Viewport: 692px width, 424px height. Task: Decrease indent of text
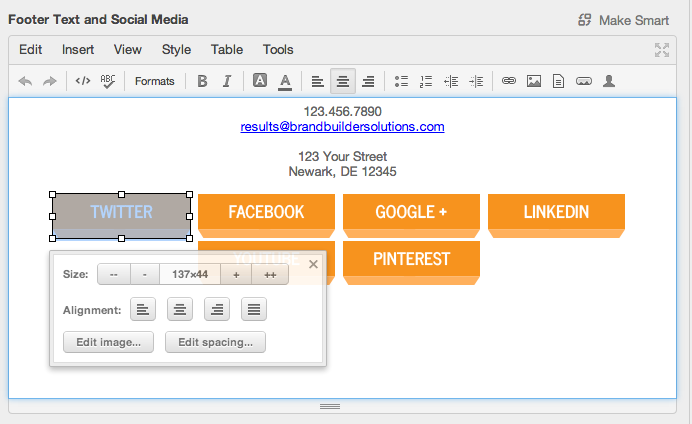pyautogui.click(x=451, y=81)
